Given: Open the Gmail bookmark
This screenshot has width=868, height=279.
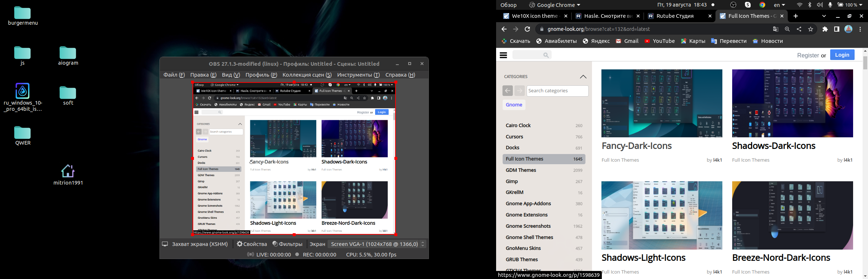Looking at the screenshot, I should [x=627, y=41].
